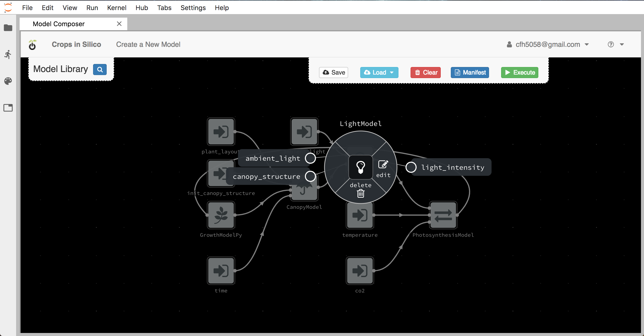Click the Model Library search icon
The image size is (644, 336).
tap(100, 69)
